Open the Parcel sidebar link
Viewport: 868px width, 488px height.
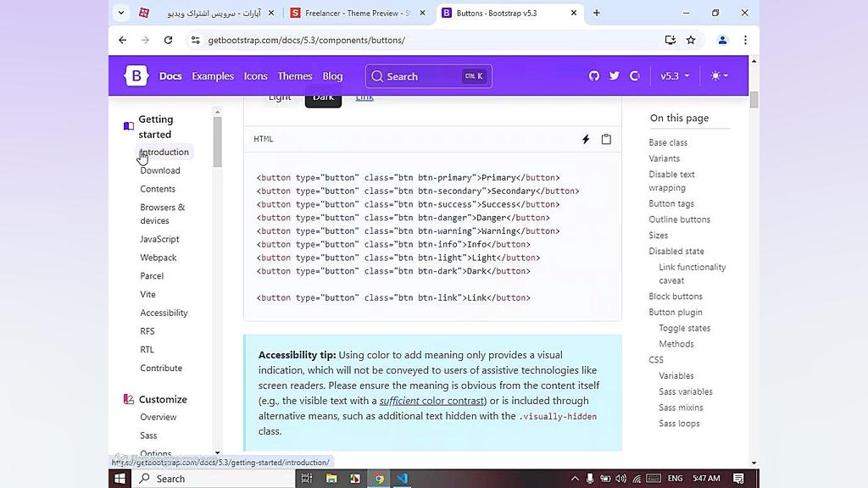(152, 275)
